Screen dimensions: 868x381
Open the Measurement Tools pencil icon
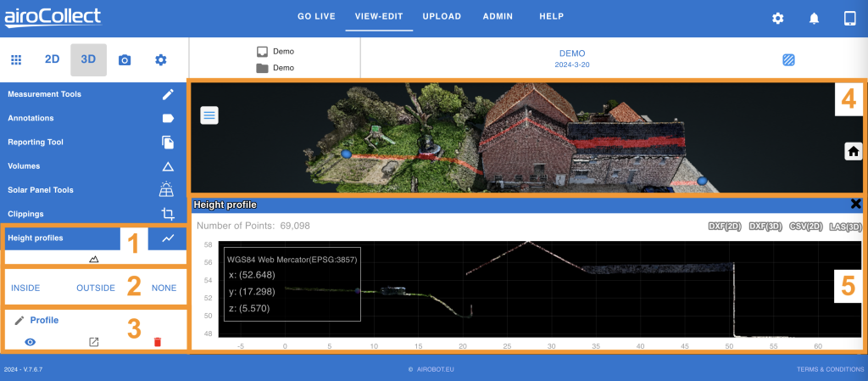click(x=168, y=94)
